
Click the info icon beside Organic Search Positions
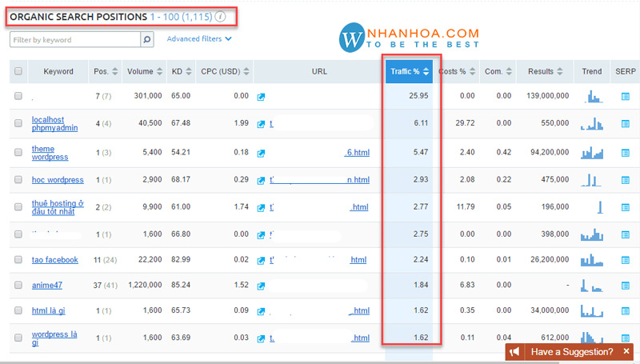coord(220,16)
